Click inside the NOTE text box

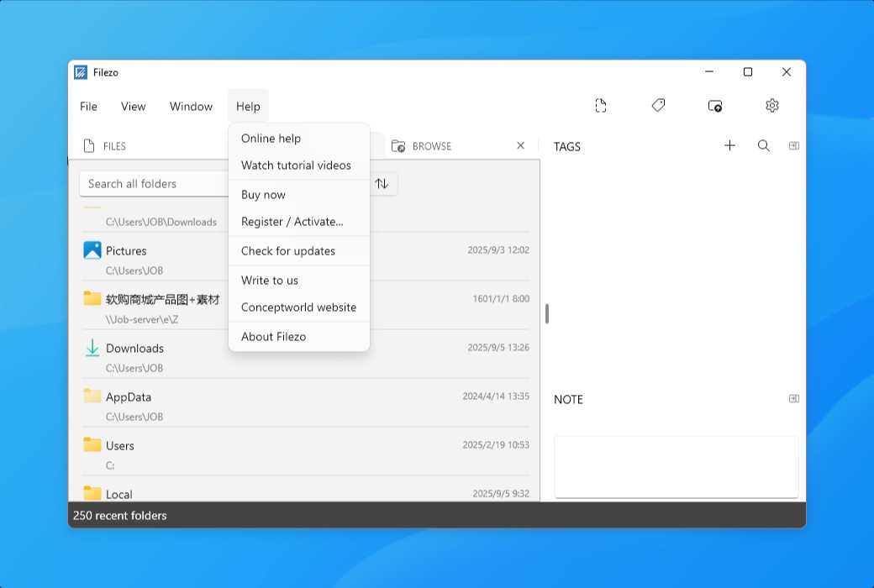(677, 466)
